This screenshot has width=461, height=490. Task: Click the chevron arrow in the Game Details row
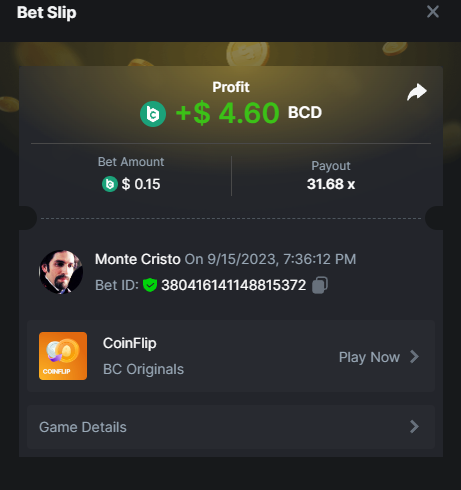(414, 427)
